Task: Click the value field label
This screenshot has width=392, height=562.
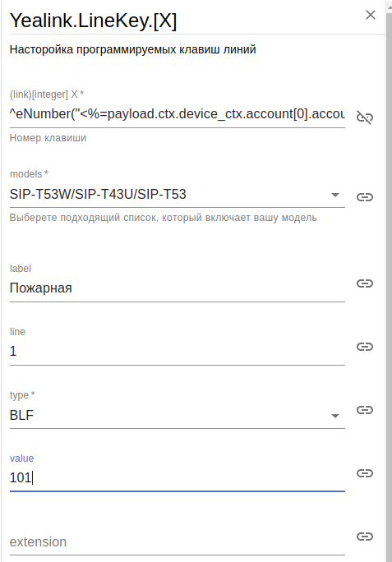Action: [21, 458]
